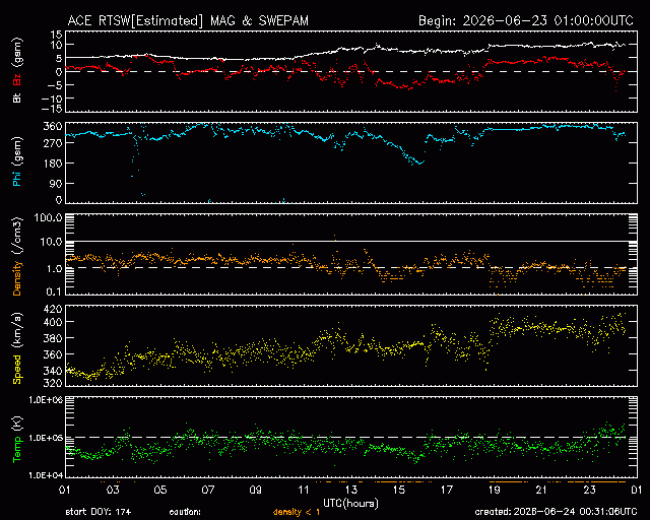Click the yellow "Speed" axis label
This screenshot has width=650, height=520.
[17, 369]
